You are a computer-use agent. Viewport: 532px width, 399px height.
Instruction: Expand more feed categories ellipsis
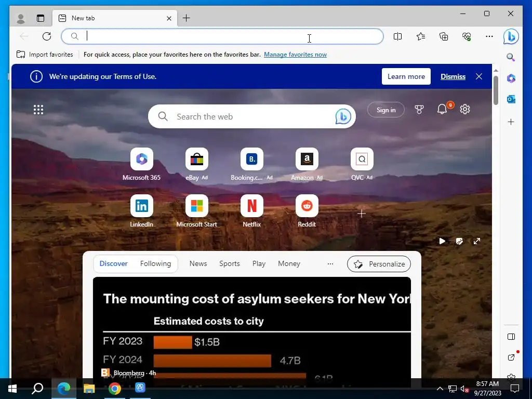[x=330, y=263]
